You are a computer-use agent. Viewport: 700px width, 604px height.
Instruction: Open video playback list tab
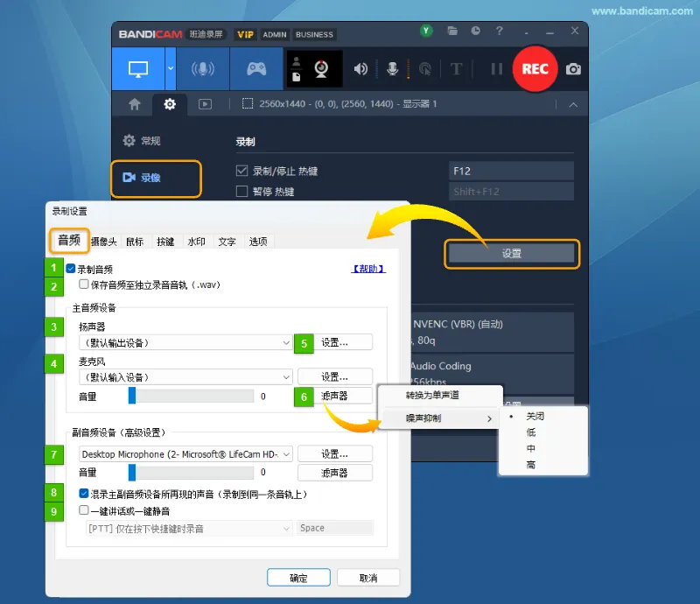(205, 104)
